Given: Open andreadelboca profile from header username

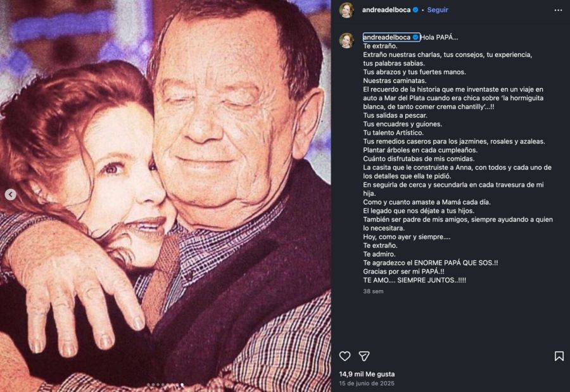Looking at the screenshot, I should (386, 10).
